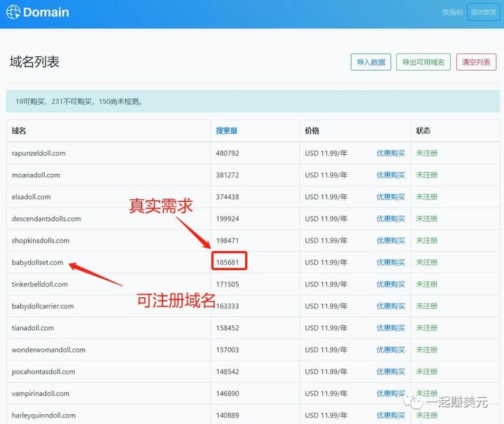Click the 域名 column header
The width and height of the screenshot is (504, 424).
(x=19, y=131)
